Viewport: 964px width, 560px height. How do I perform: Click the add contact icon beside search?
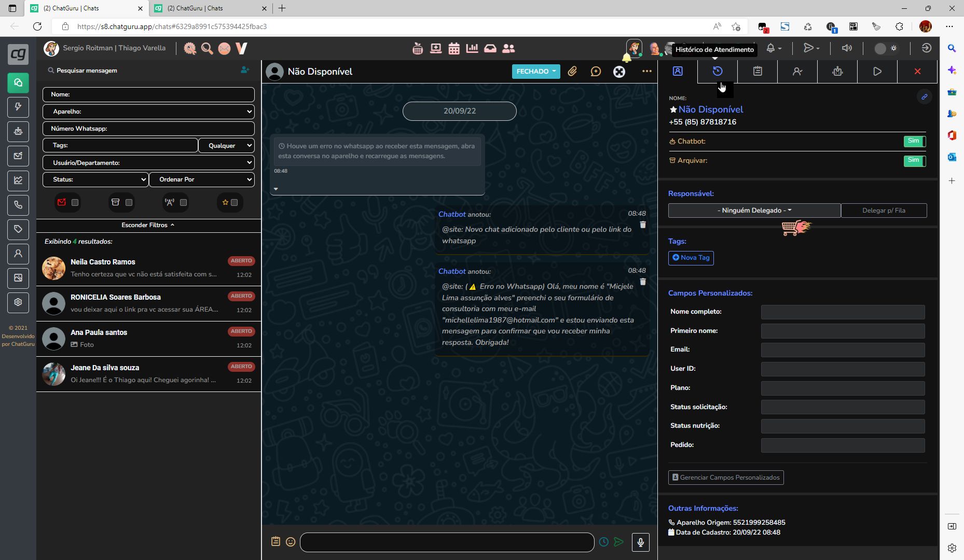[x=245, y=70]
